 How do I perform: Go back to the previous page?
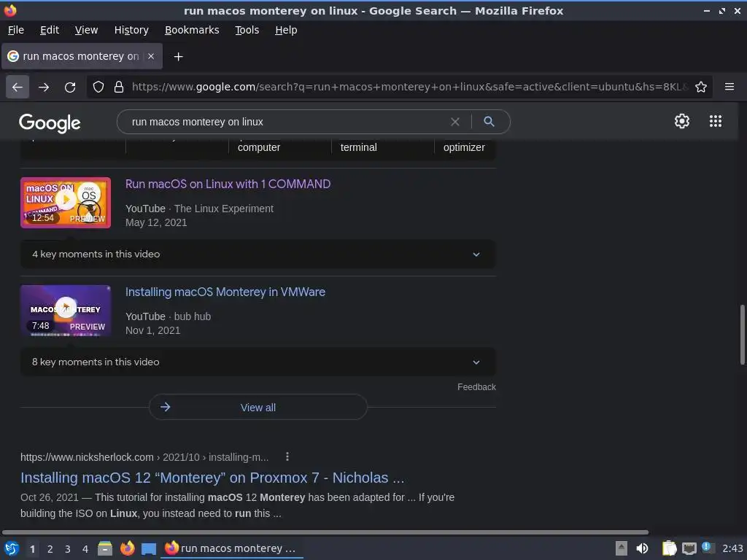[18, 87]
